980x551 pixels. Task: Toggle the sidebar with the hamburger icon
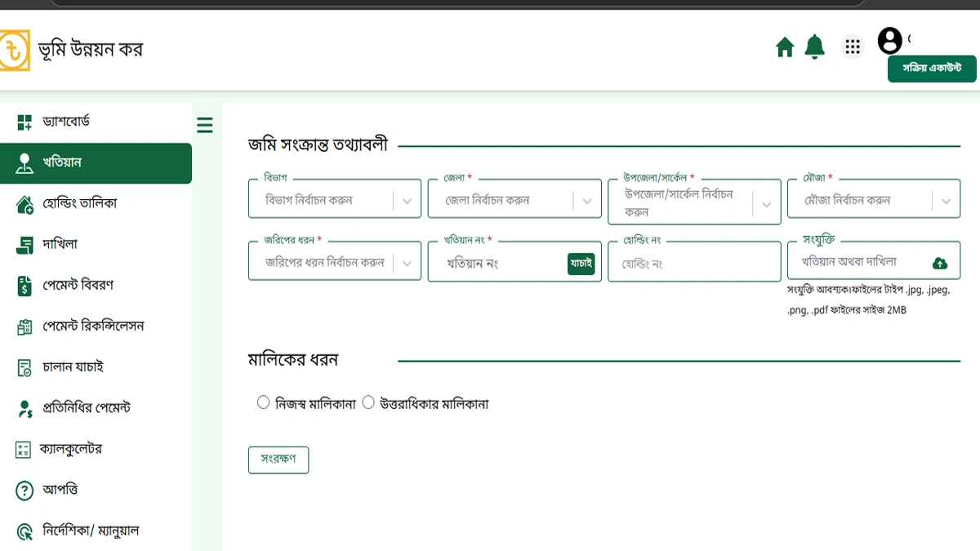pos(204,125)
